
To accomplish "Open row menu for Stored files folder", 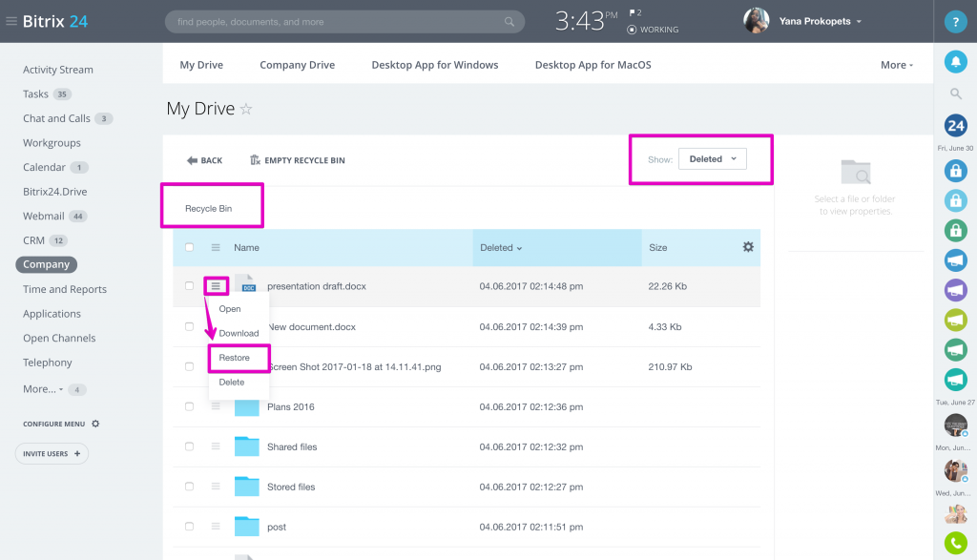I will coord(216,487).
